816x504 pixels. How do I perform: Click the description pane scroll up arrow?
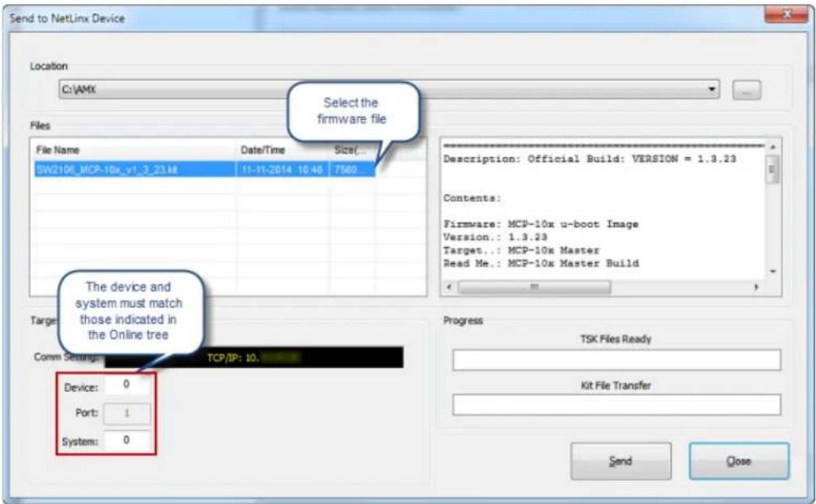point(773,147)
